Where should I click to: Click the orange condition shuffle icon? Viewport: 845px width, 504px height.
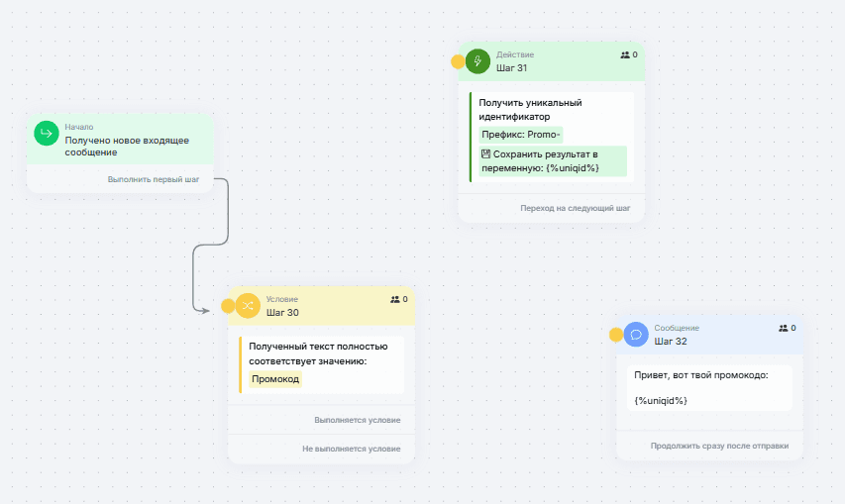pos(248,306)
